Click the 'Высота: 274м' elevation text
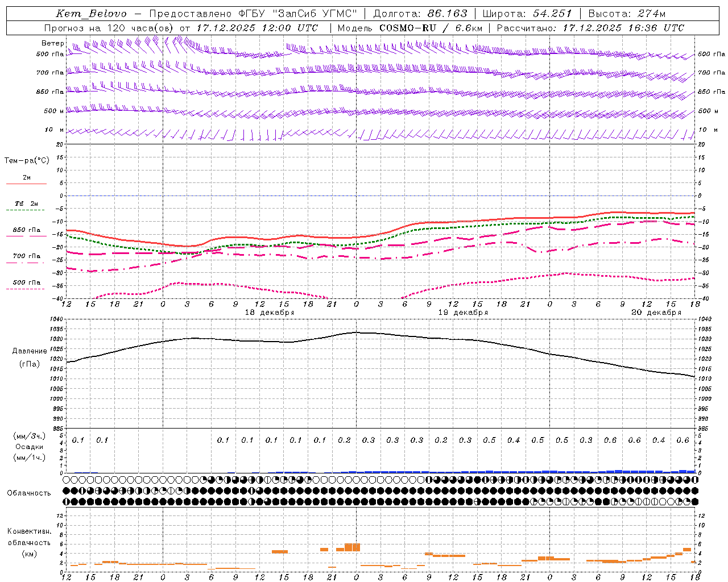The image size is (728, 582). tap(627, 14)
